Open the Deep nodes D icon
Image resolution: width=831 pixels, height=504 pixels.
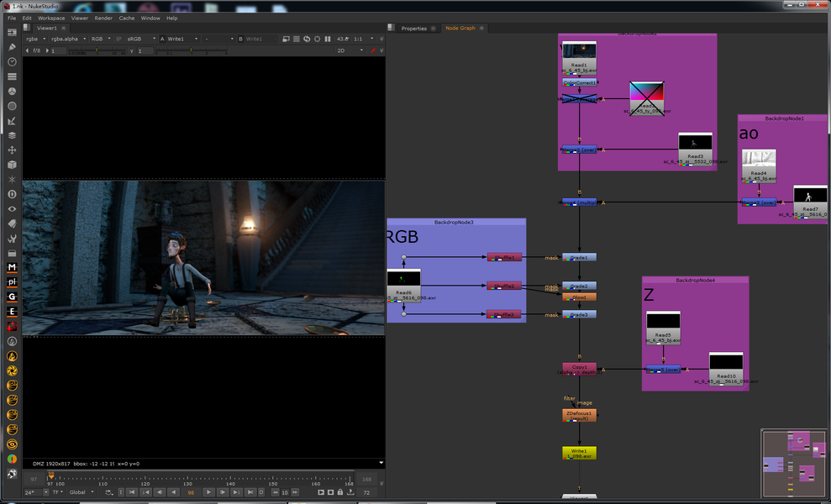[12, 194]
